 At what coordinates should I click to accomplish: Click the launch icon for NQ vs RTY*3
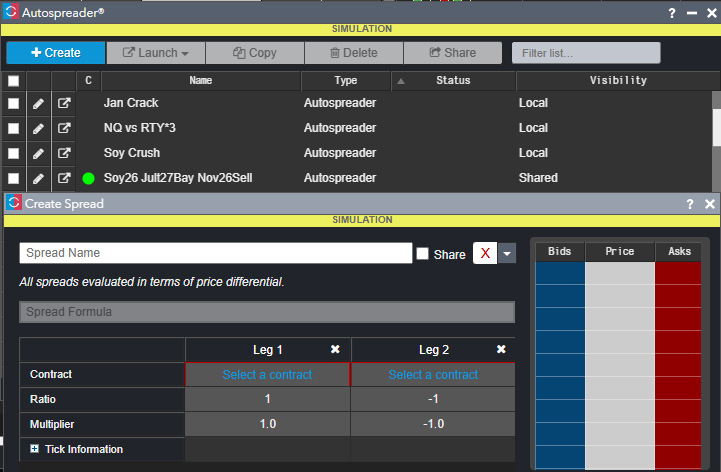(64, 128)
